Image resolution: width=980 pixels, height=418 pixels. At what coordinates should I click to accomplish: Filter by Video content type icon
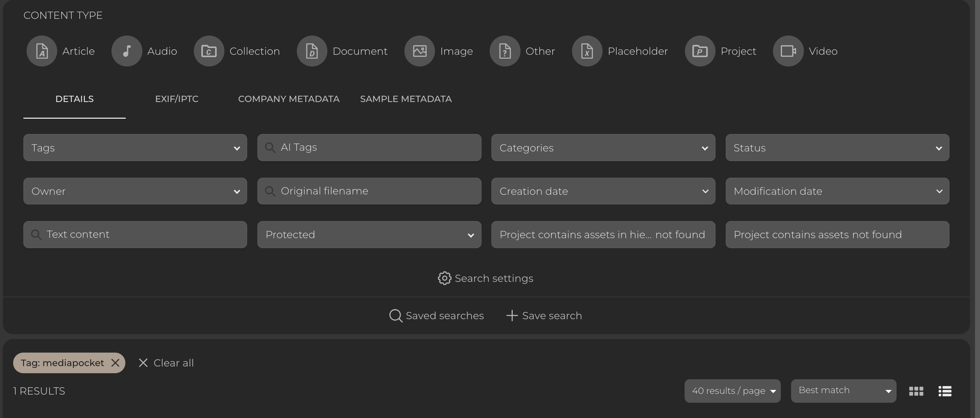click(788, 51)
